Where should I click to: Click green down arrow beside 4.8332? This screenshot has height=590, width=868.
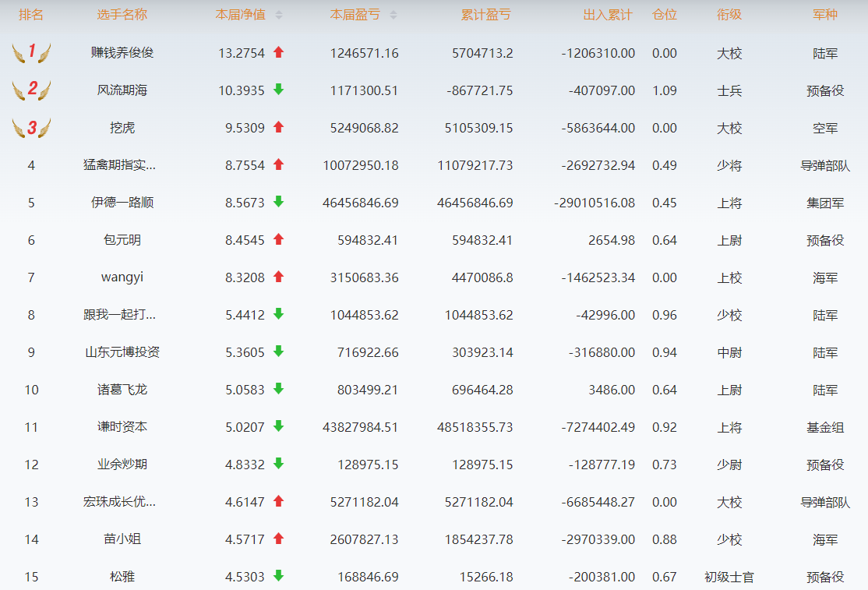(279, 464)
